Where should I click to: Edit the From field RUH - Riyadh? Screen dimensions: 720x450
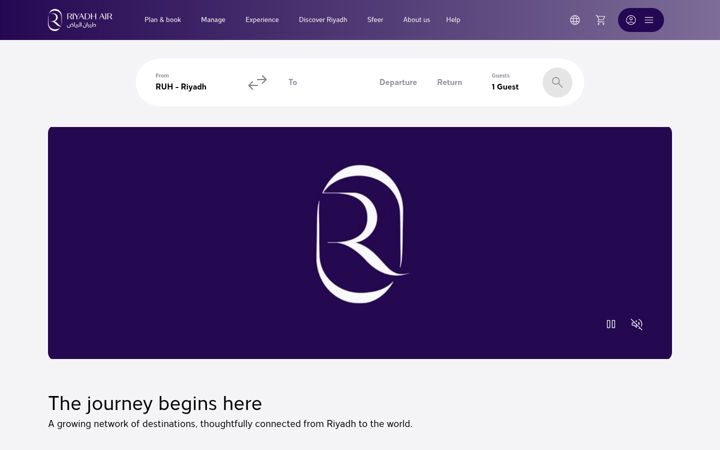181,82
